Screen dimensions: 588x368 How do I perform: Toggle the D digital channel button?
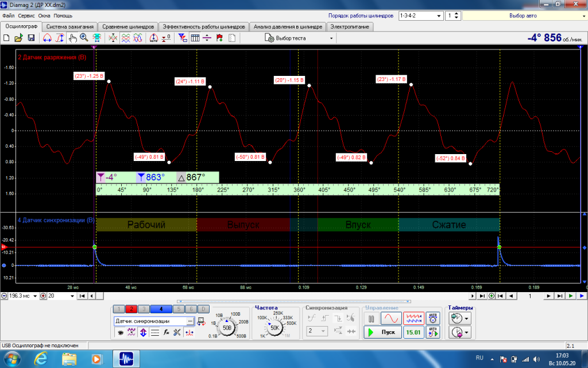click(x=203, y=309)
